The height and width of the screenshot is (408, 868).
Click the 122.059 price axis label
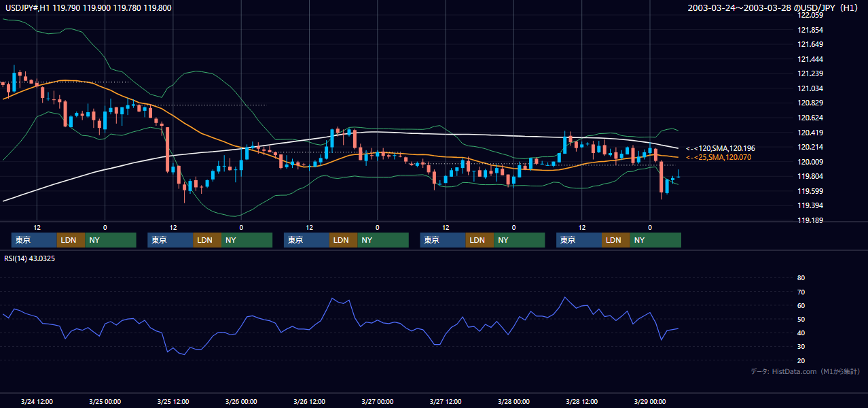coord(810,15)
